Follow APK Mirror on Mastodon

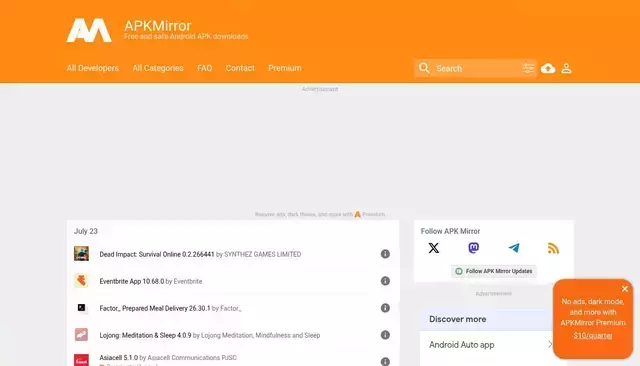pyautogui.click(x=473, y=248)
